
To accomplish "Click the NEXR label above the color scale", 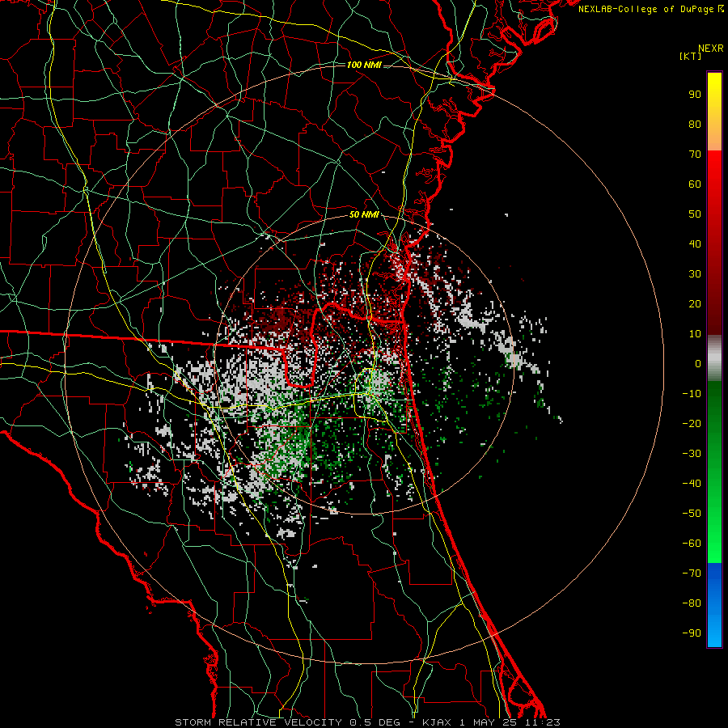I will pyautogui.click(x=711, y=49).
